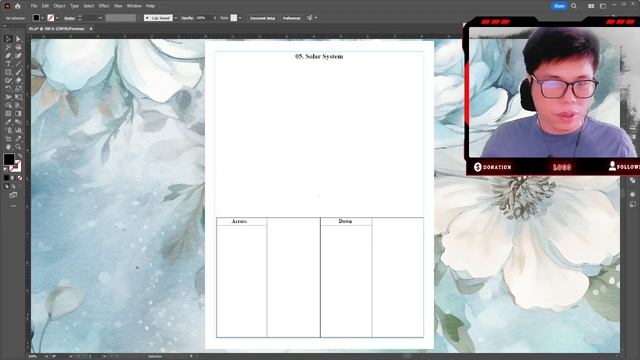Select the Width tool
The height and width of the screenshot is (360, 640).
(x=8, y=97)
